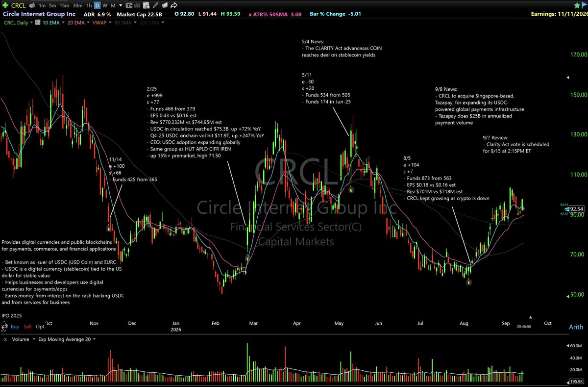Screen dimensions: 588x387
Task: Click the Exp Moving Average 20 label
Action: point(64,339)
